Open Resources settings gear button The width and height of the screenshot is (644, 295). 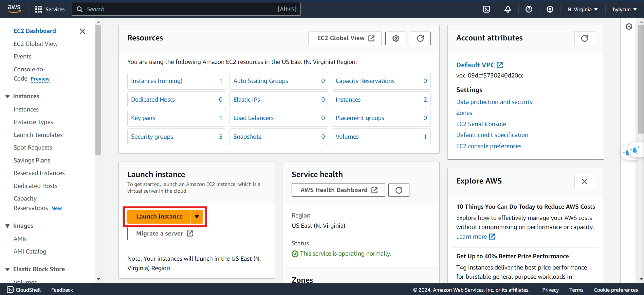click(395, 38)
